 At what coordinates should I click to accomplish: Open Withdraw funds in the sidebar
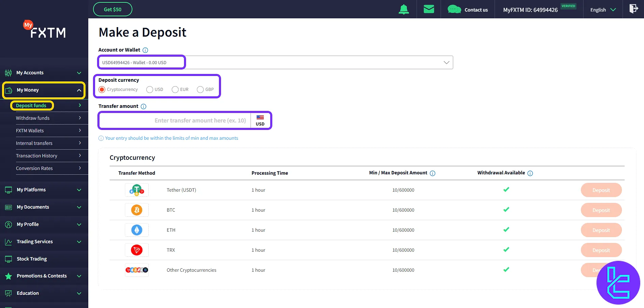coord(33,118)
